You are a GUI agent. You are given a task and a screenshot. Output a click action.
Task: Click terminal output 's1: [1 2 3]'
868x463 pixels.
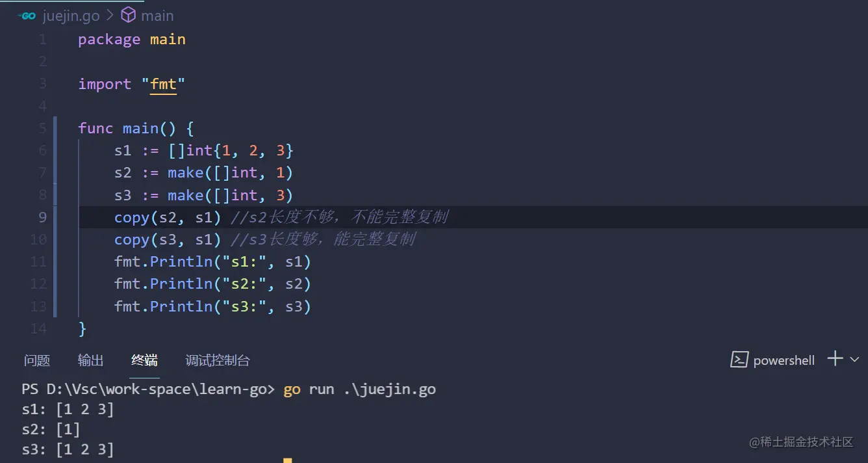tap(68, 410)
